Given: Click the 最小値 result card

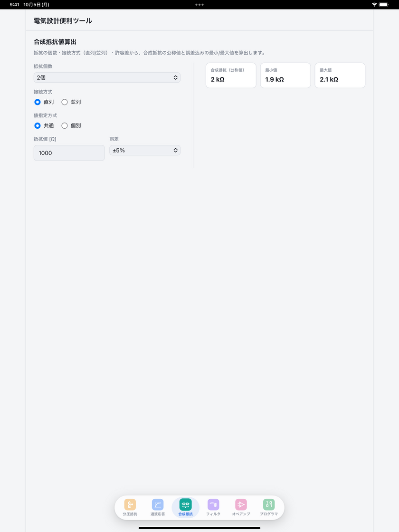Looking at the screenshot, I should coord(285,76).
